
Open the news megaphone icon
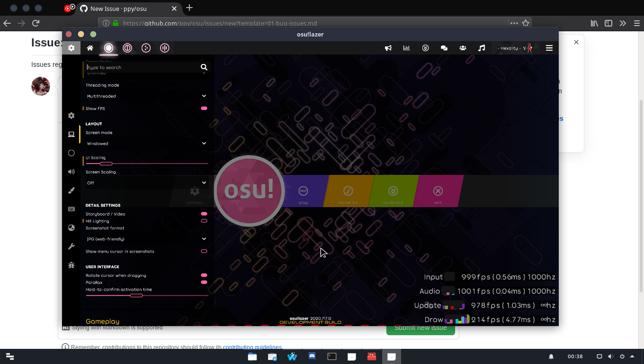[x=388, y=48]
